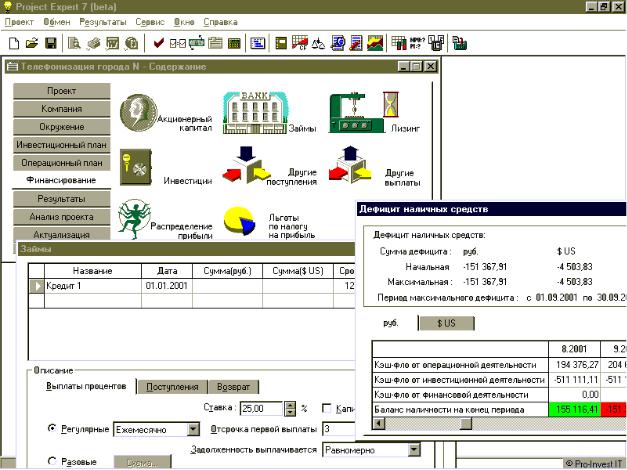Click the Проект section button
627x470 pixels.
click(62, 91)
